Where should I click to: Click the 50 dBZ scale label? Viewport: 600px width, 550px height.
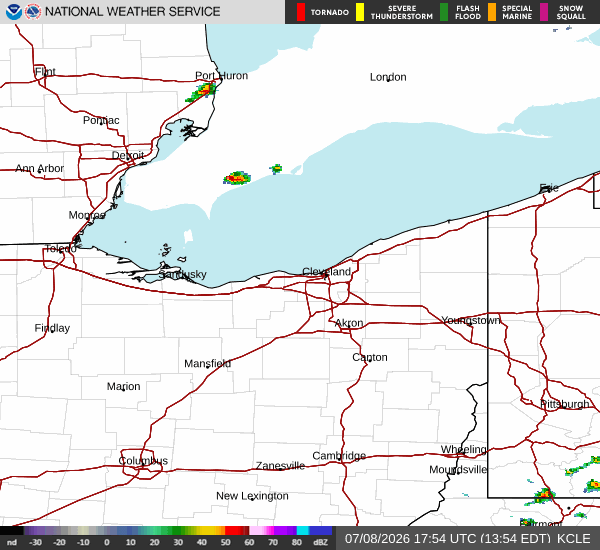coord(225,542)
